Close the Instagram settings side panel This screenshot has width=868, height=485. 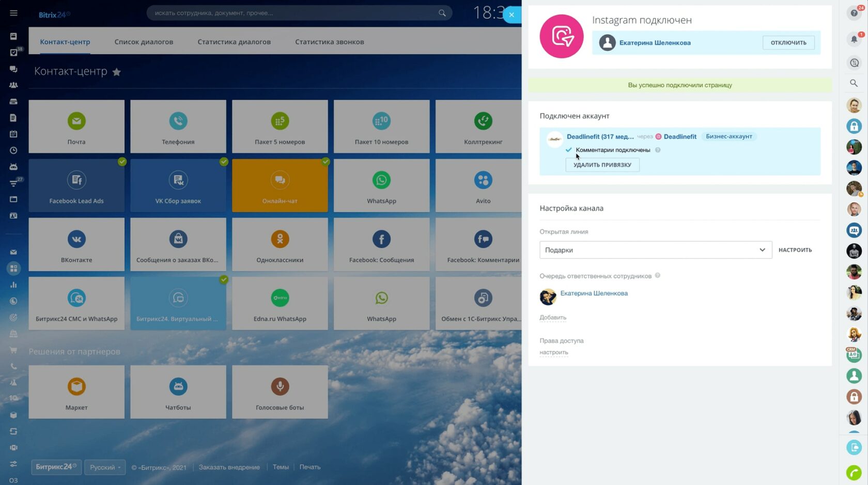(x=512, y=14)
